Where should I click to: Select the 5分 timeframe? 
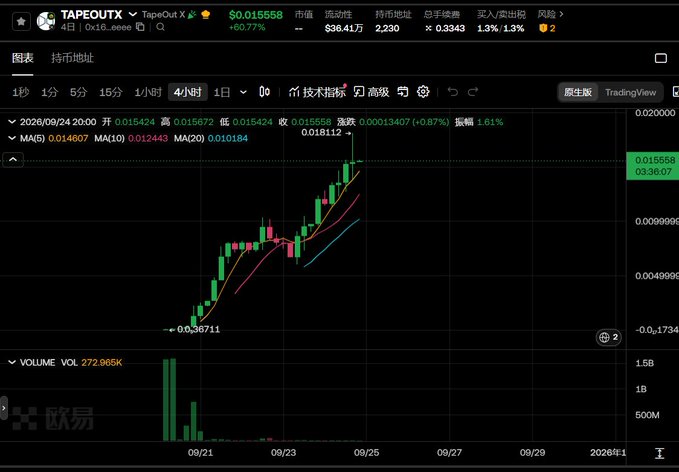[x=78, y=92]
